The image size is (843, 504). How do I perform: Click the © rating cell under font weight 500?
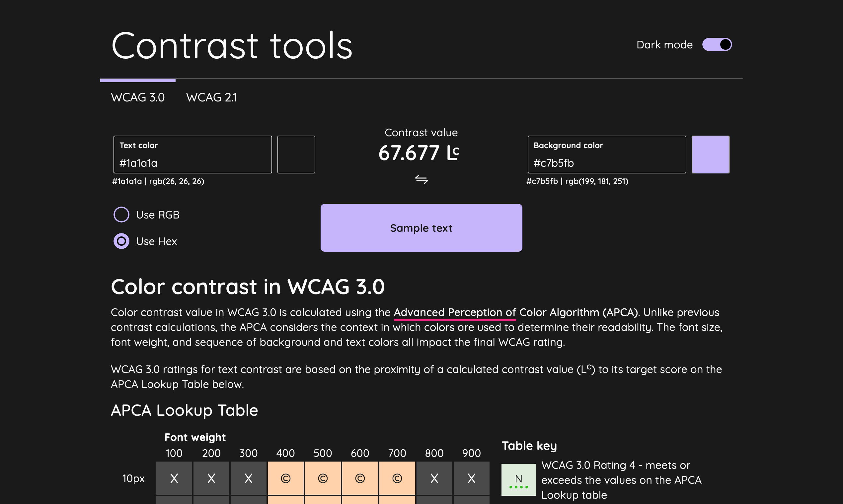[x=323, y=478]
